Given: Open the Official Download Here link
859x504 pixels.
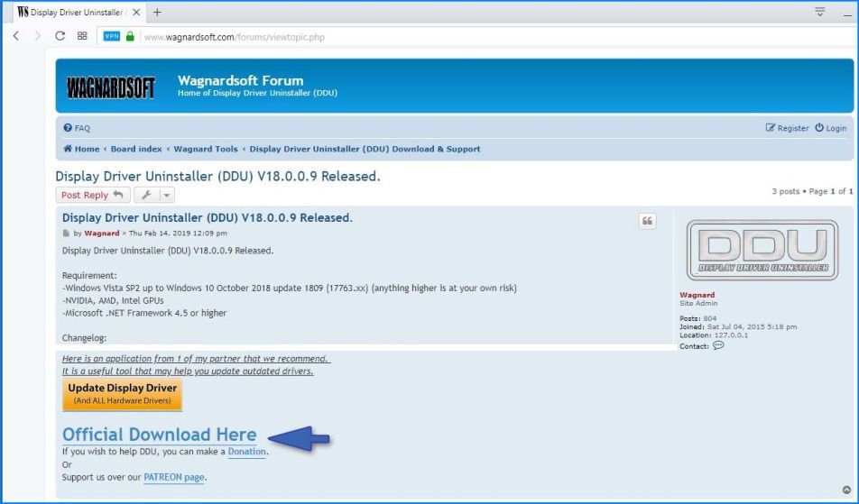Looking at the screenshot, I should pos(159,435).
